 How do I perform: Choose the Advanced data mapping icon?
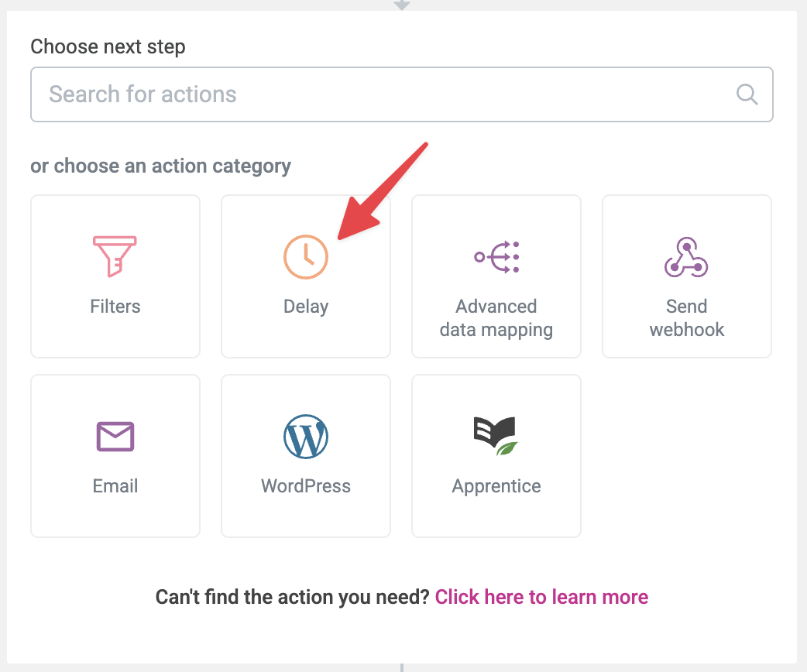click(496, 256)
